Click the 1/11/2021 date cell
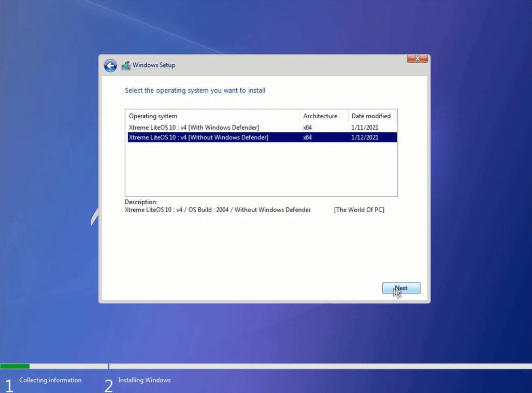 click(364, 128)
